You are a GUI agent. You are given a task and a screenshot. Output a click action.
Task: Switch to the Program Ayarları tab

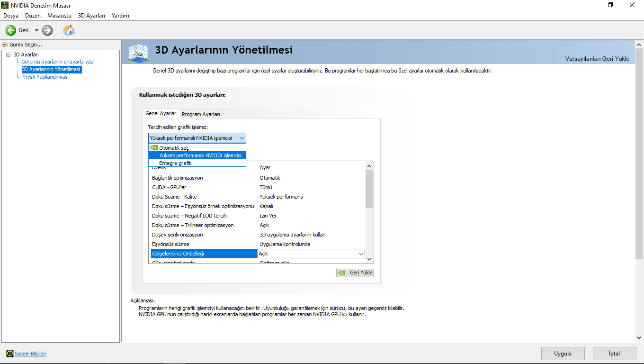click(201, 114)
